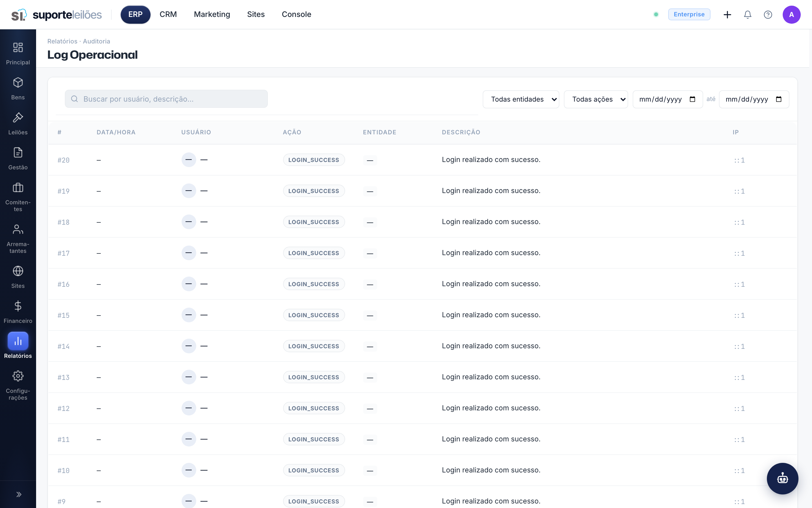
Task: Open notifications bell icon
Action: [747, 14]
